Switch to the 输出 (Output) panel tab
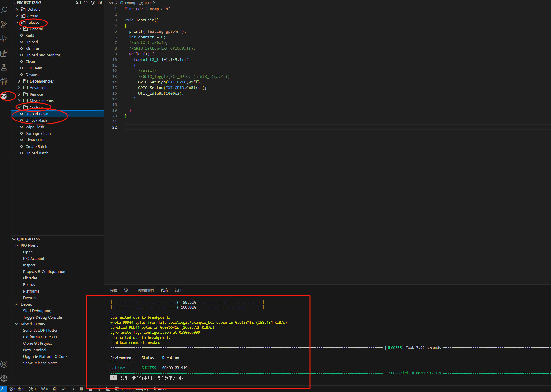 pos(127,290)
